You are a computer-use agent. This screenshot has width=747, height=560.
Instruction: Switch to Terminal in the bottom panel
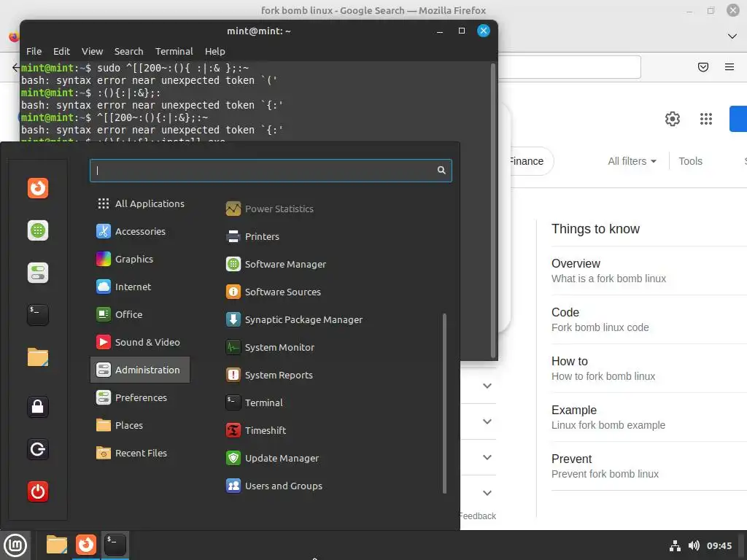point(115,545)
